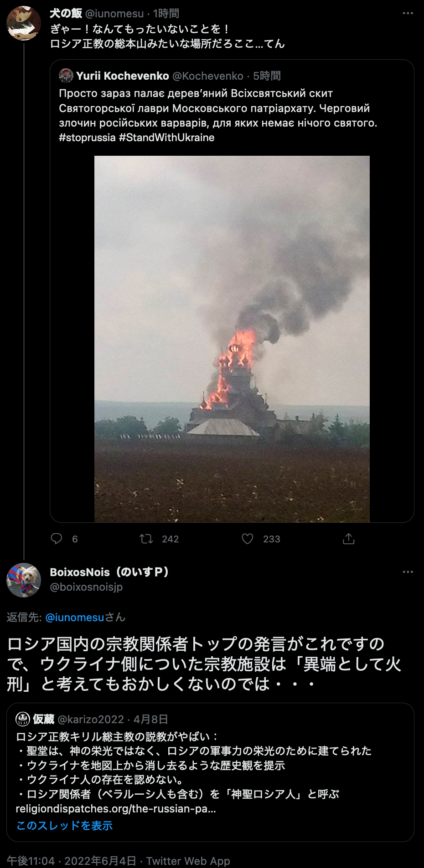This screenshot has height=868, width=424.
Task: Open reply on 犬の飯's tweet
Action: pos(57,539)
